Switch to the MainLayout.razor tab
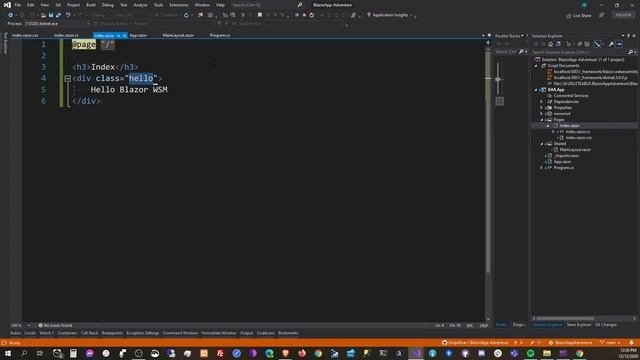Viewport: 640px width, 360px height. coord(178,36)
